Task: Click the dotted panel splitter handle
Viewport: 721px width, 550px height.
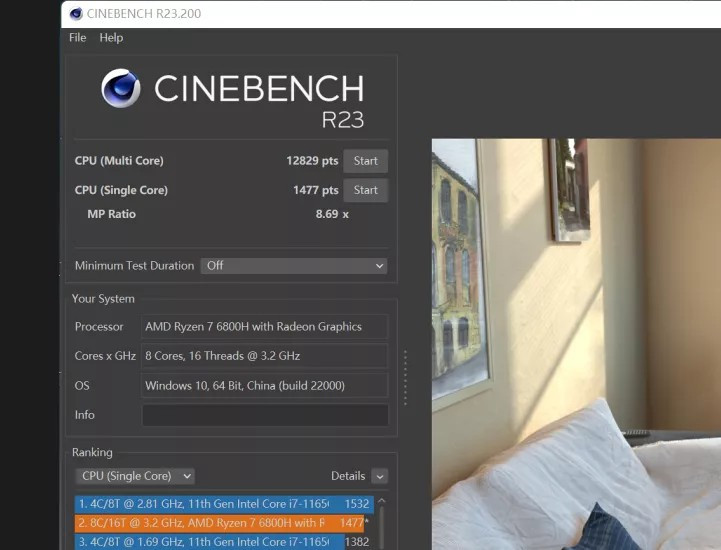Action: pyautogui.click(x=405, y=378)
